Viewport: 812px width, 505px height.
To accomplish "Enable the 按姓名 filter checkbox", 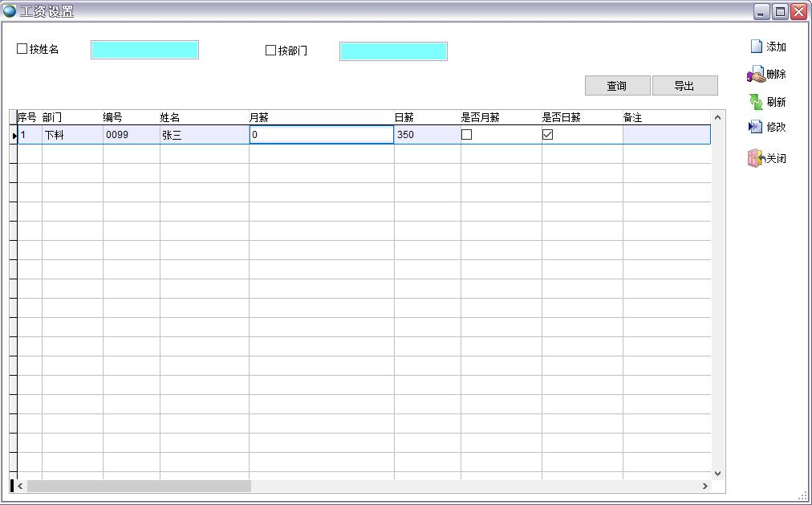I will click(22, 49).
